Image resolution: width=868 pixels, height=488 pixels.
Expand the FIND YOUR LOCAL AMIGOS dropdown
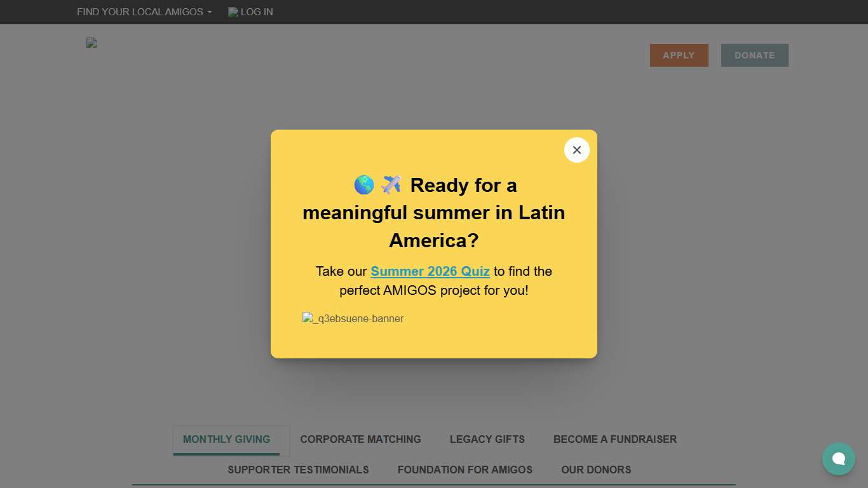140,11
